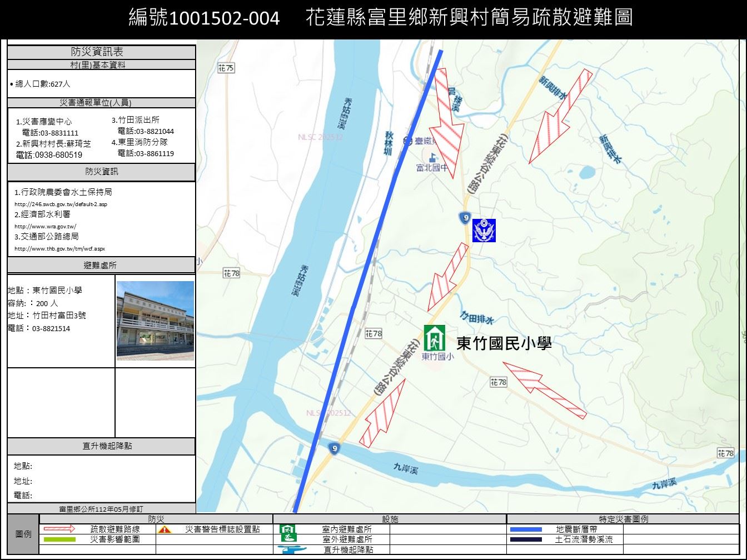Click the green disaster impact range swatch
Viewport: 747px width, 560px height.
(59, 539)
